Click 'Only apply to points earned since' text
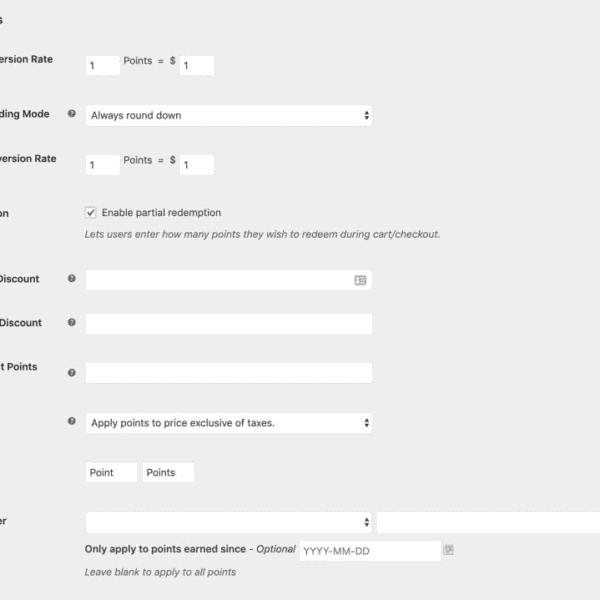The height and width of the screenshot is (600, 600). [165, 549]
